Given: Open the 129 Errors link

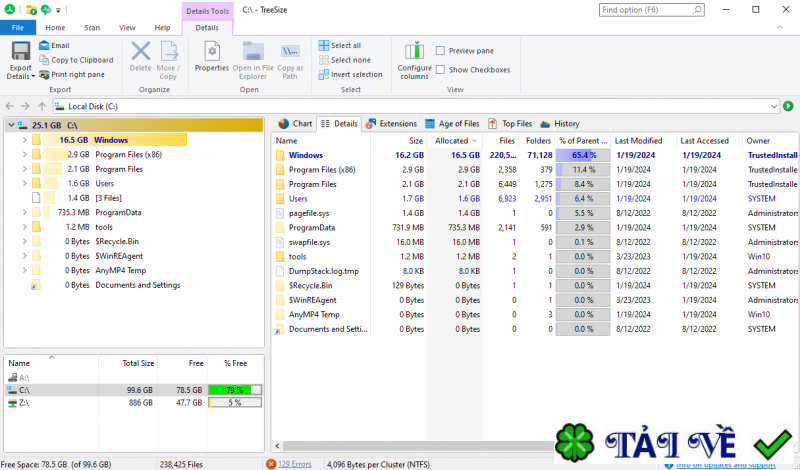Looking at the screenshot, I should [x=294, y=463].
